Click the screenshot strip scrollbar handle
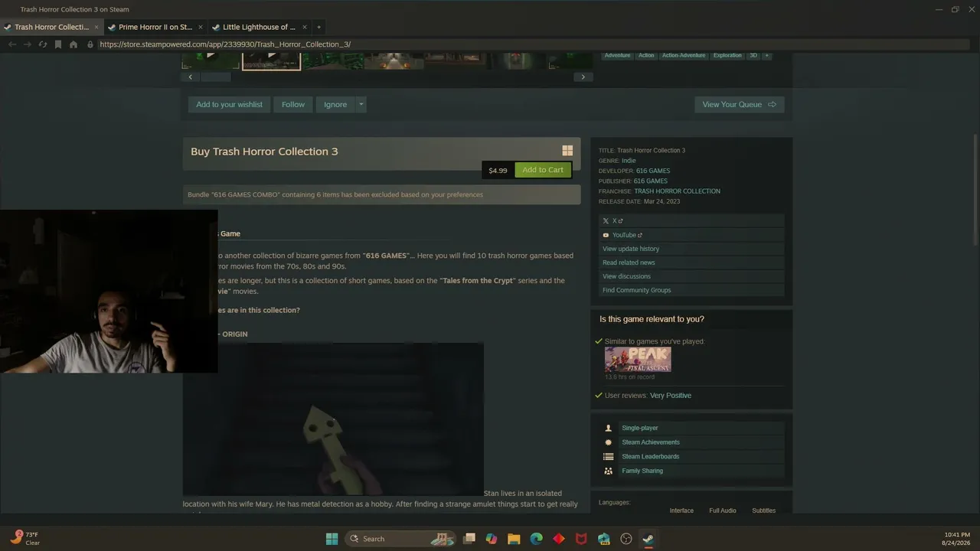The image size is (980, 551). [215, 77]
